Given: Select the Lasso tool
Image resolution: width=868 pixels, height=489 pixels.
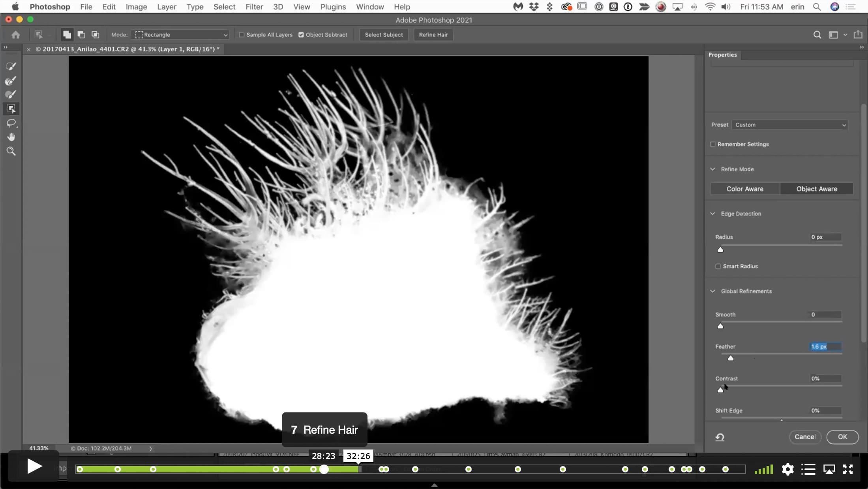Looking at the screenshot, I should click(x=11, y=123).
